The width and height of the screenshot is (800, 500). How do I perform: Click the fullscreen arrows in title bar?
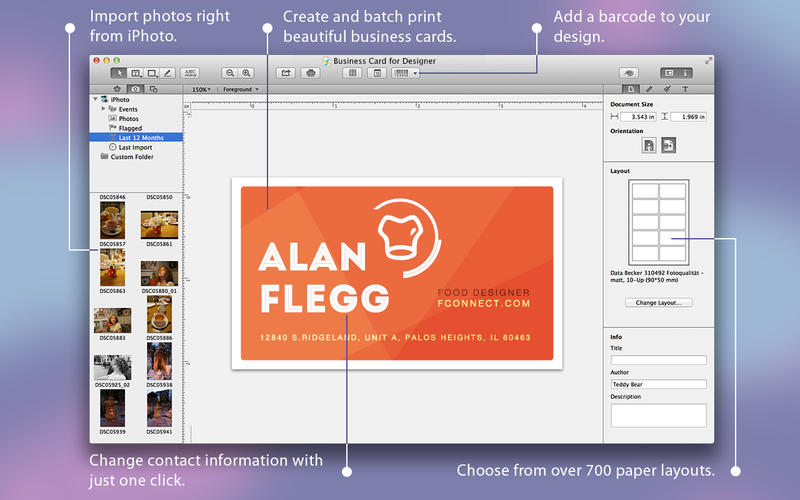(708, 60)
